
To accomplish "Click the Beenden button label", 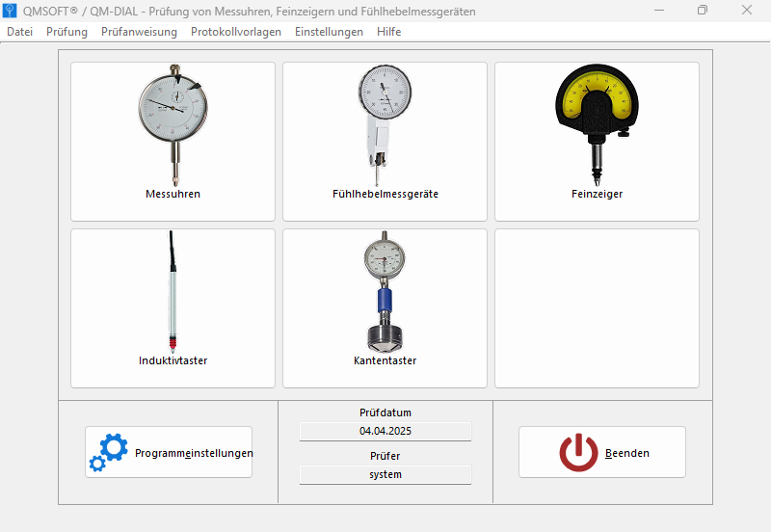I will [x=627, y=453].
